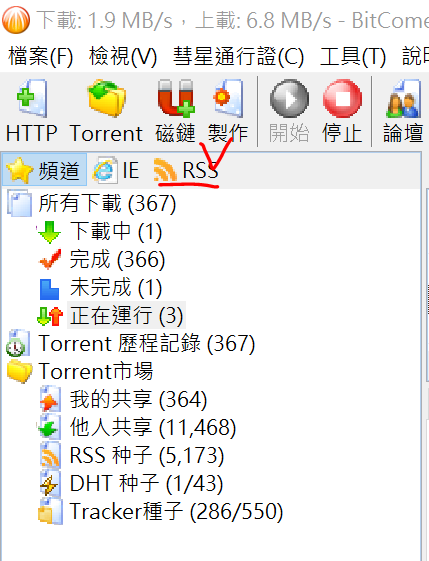Screen dimensions: 429x561
Task: Open the 彗星通行證(C) menu
Action: click(x=239, y=57)
